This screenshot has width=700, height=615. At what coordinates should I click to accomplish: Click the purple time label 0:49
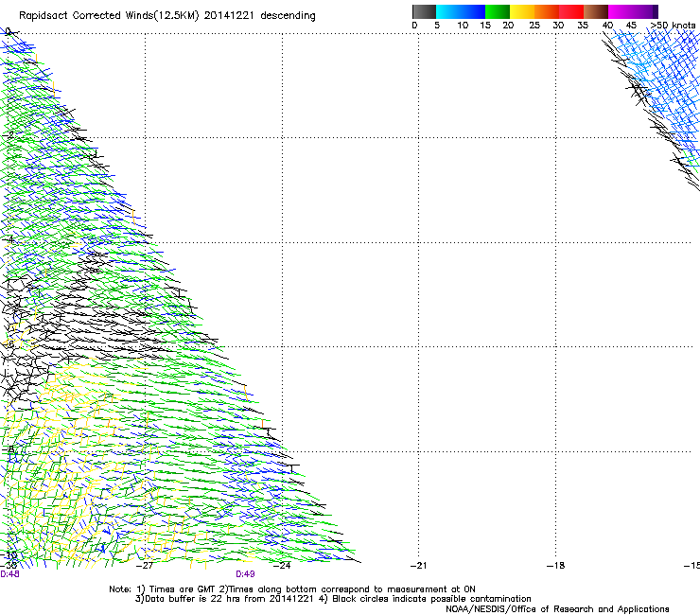[245, 574]
